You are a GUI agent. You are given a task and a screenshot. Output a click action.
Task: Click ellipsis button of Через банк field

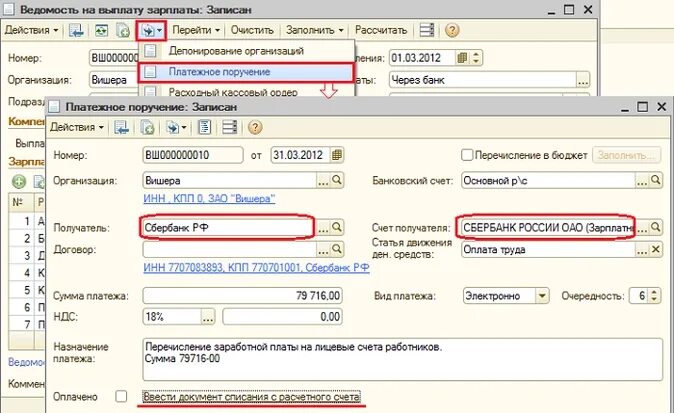pos(583,80)
